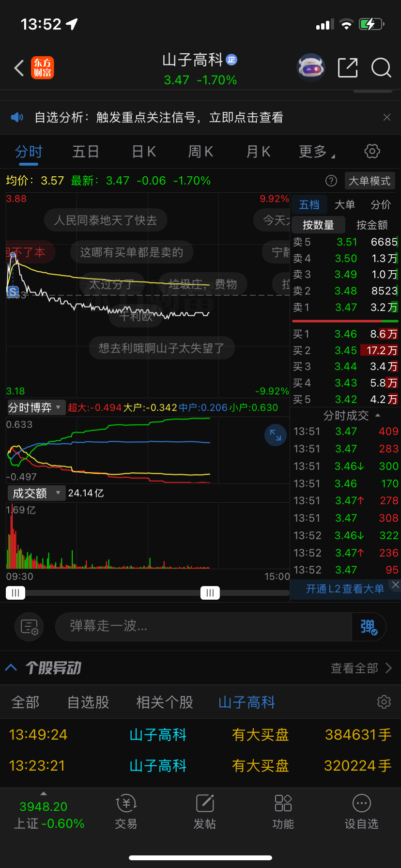Toggle the 弹 danmaku button
401x868 pixels.
tap(369, 627)
